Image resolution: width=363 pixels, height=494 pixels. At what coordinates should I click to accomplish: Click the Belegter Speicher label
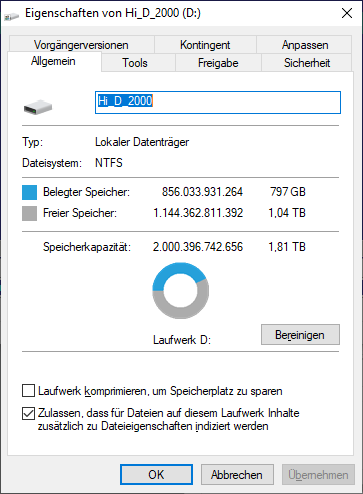(x=86, y=192)
